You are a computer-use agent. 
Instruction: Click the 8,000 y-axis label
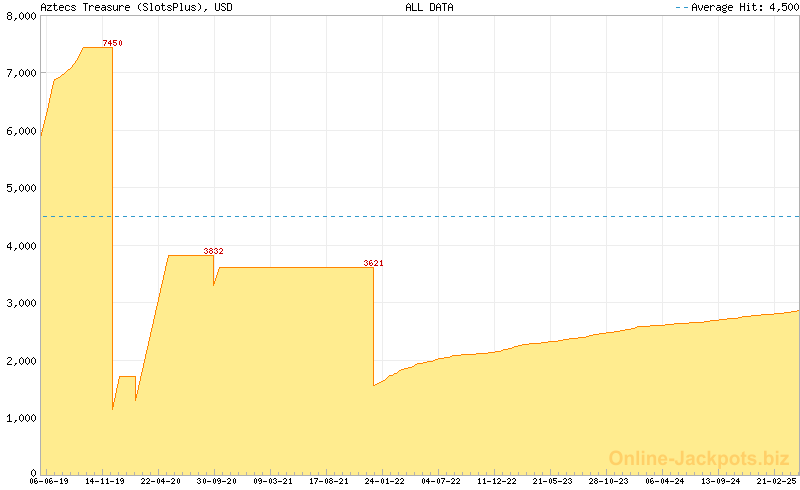(19, 16)
